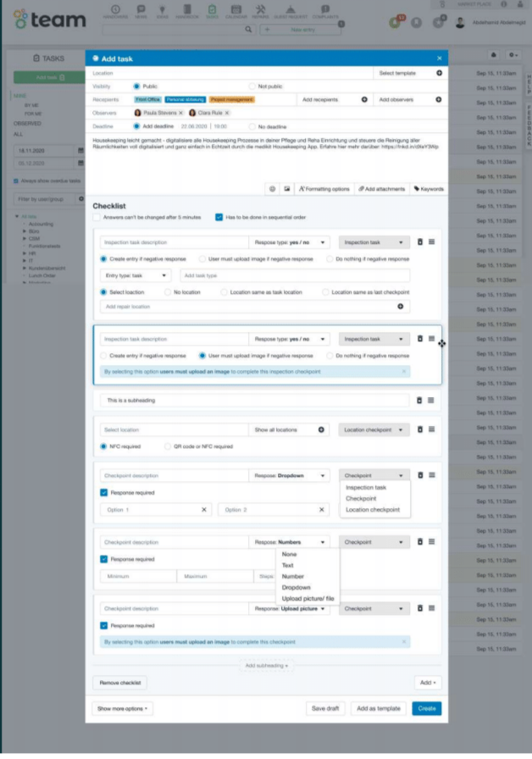Click the insert image icon under the description
This screenshot has width=532, height=759.
point(286,189)
